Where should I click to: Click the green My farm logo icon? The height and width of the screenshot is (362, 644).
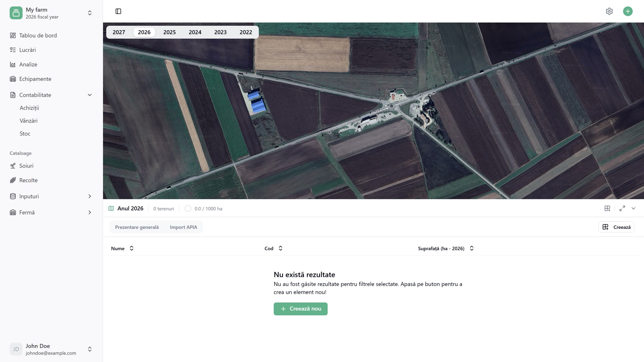[x=16, y=13]
